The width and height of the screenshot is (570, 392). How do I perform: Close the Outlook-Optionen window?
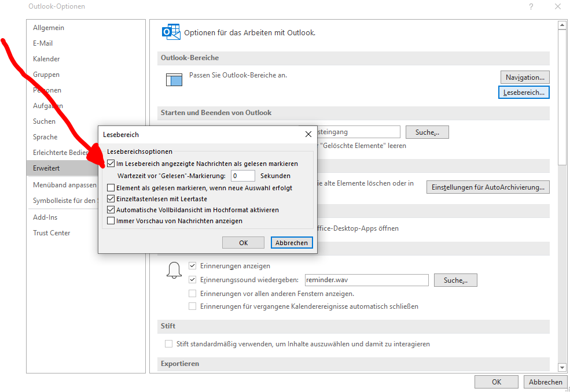point(558,6)
